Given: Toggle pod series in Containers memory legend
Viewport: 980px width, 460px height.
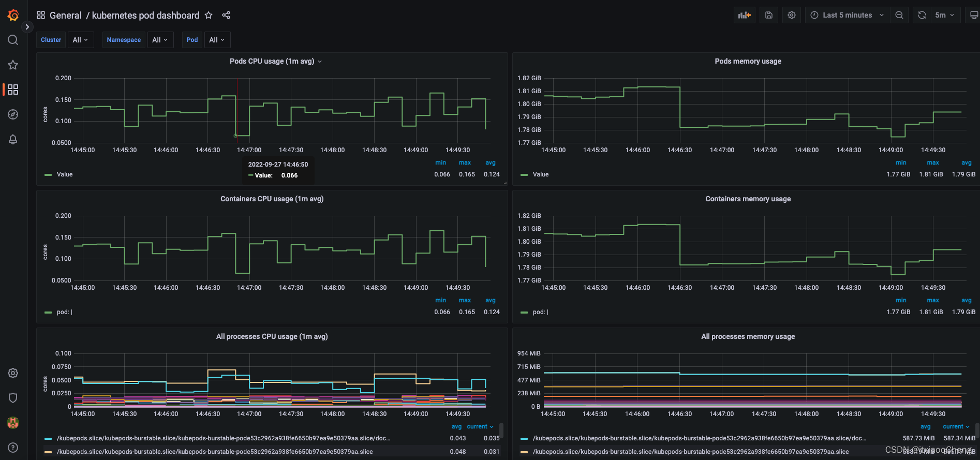Looking at the screenshot, I should click(x=540, y=312).
